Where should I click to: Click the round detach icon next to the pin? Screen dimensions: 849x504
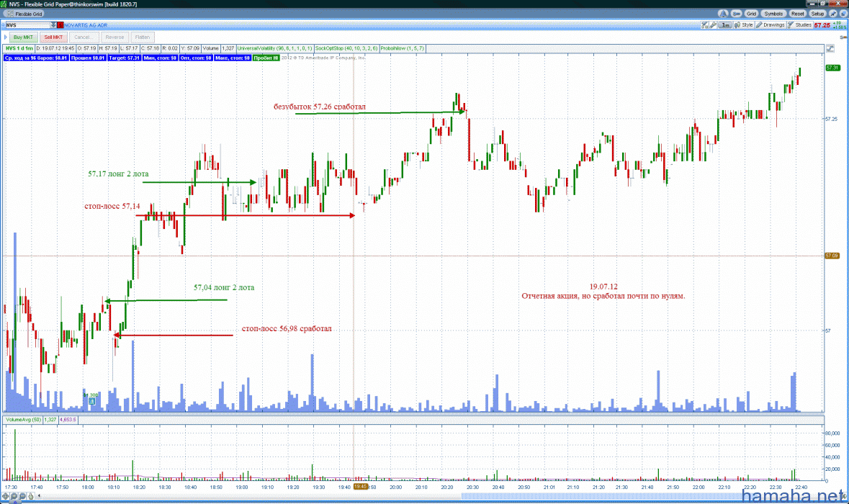click(x=843, y=14)
